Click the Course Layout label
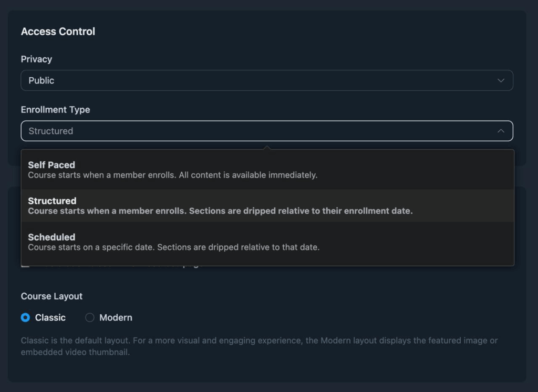The width and height of the screenshot is (538, 392). [x=51, y=296]
